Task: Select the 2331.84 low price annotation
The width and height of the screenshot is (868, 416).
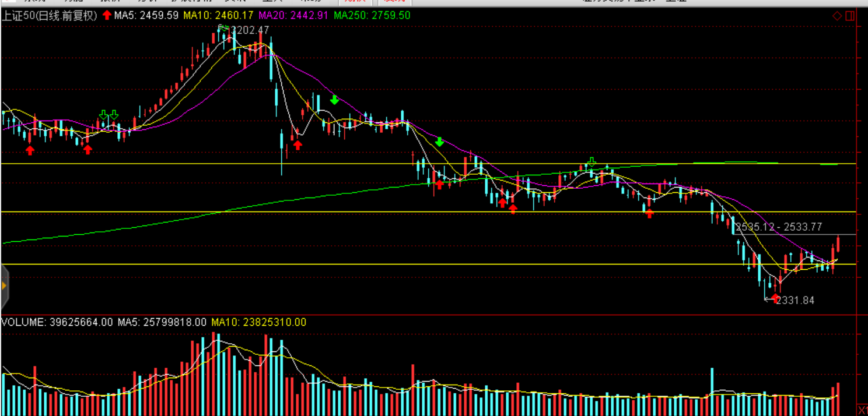Action: (795, 300)
